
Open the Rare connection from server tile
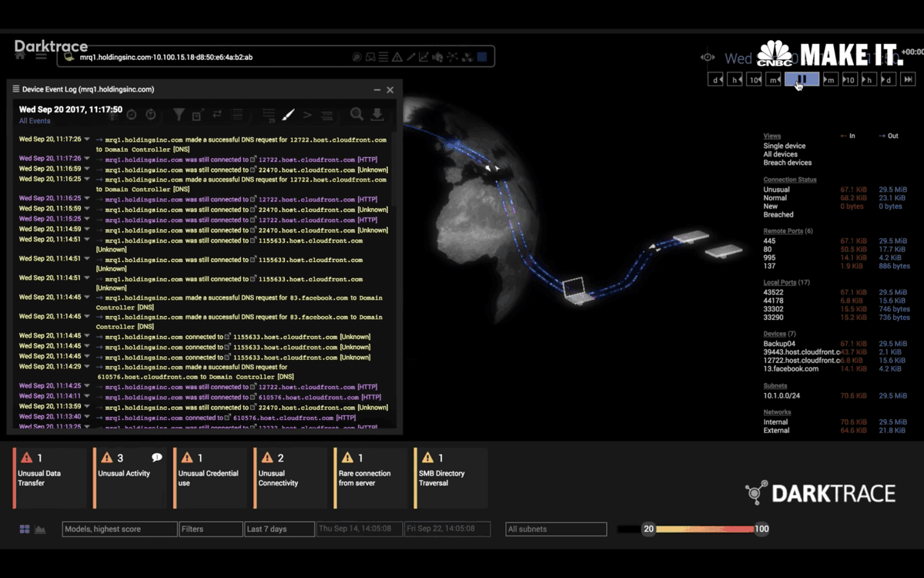pyautogui.click(x=370, y=478)
